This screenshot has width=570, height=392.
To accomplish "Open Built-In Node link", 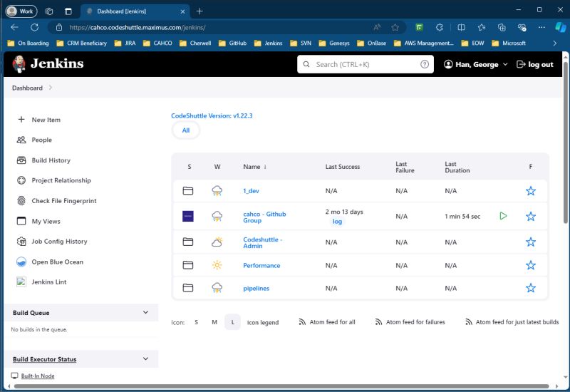I will (x=38, y=376).
